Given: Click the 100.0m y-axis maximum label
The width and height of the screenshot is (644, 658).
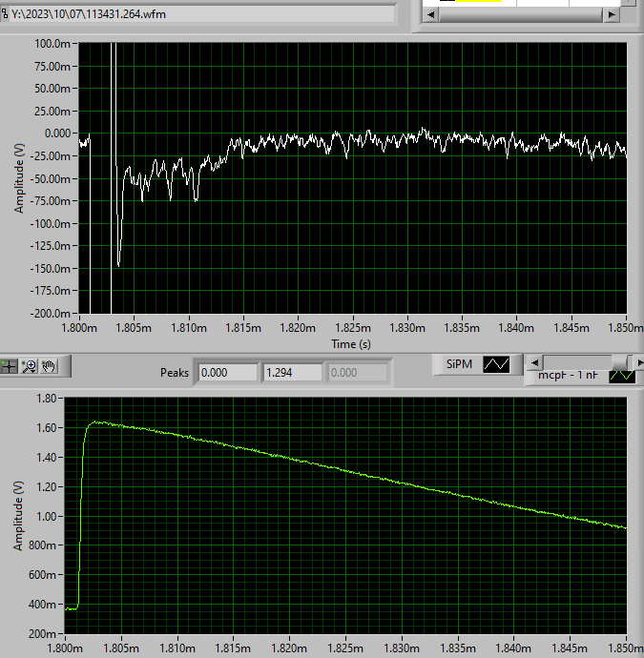Looking at the screenshot, I should tap(52, 44).
